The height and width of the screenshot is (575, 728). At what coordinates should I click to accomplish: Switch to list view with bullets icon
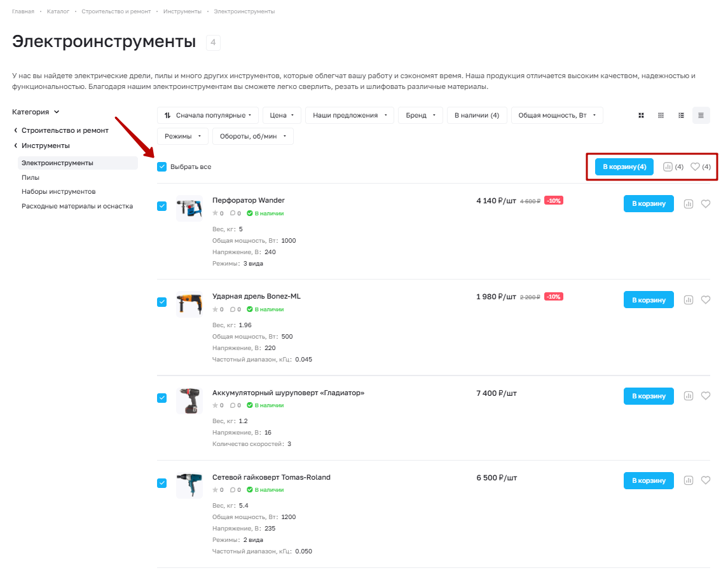coord(681,115)
